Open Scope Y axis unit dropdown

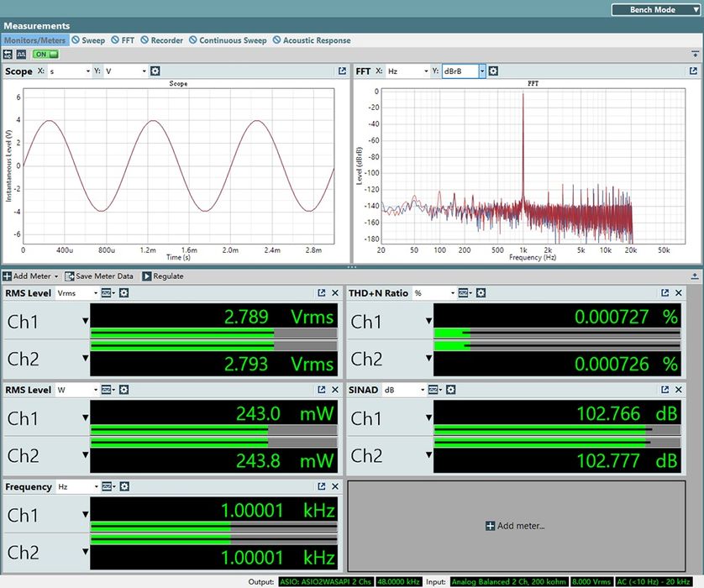pos(126,71)
